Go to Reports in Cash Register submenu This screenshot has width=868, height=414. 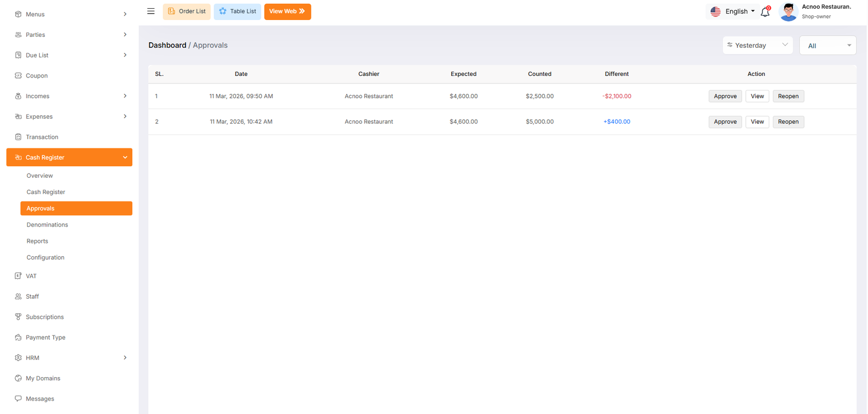tap(37, 241)
